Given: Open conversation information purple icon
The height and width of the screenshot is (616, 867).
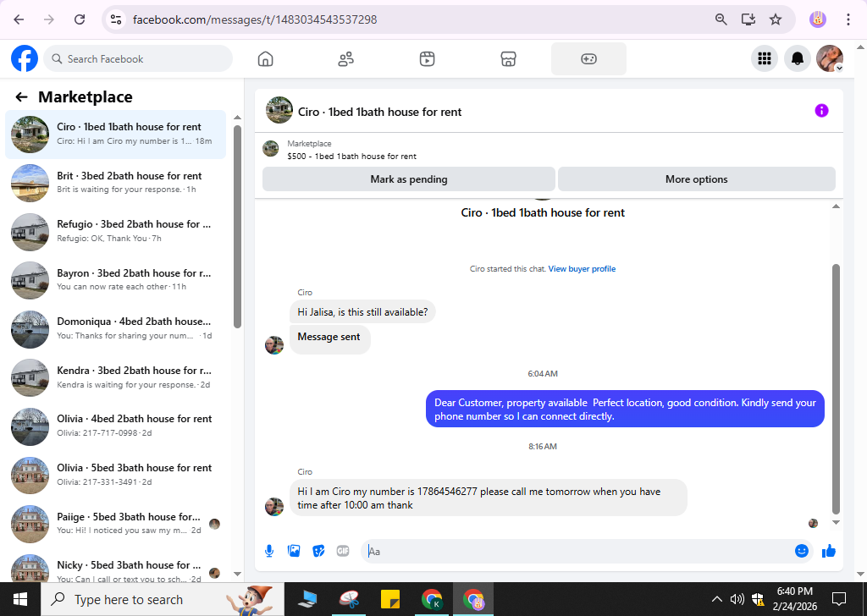Looking at the screenshot, I should click(821, 111).
